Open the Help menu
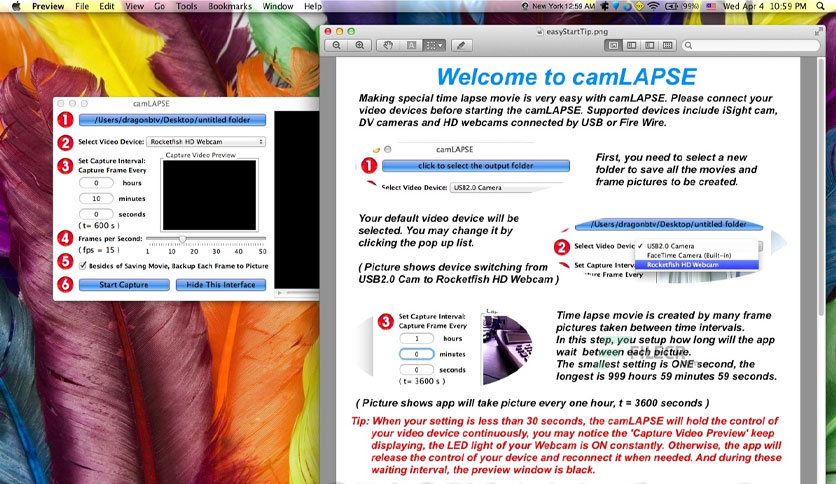 click(x=313, y=6)
